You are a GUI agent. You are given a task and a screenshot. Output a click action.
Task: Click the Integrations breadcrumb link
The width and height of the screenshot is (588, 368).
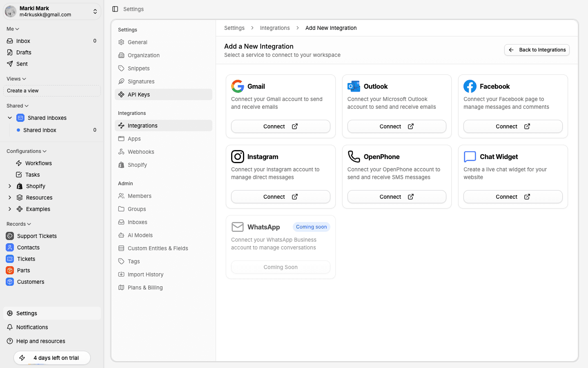tap(275, 28)
